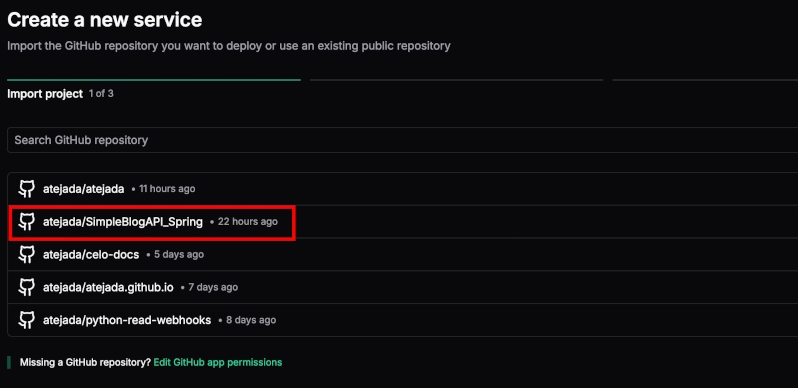Import the atejada/SimpleBlogAPI_Spring repository
The image size is (798, 388).
(123, 221)
